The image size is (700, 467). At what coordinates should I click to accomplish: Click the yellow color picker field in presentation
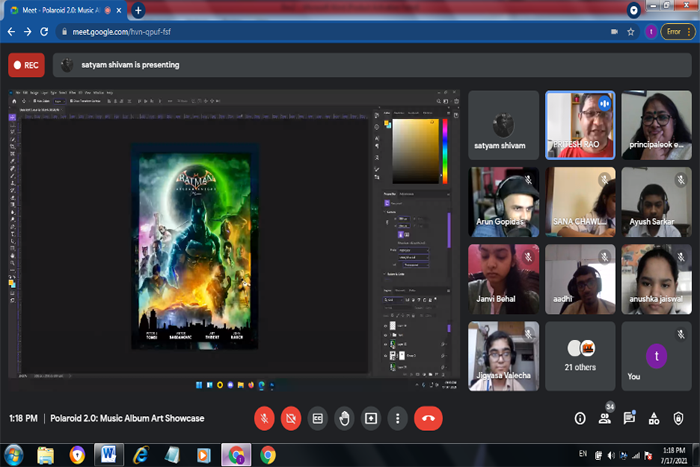pos(416,151)
